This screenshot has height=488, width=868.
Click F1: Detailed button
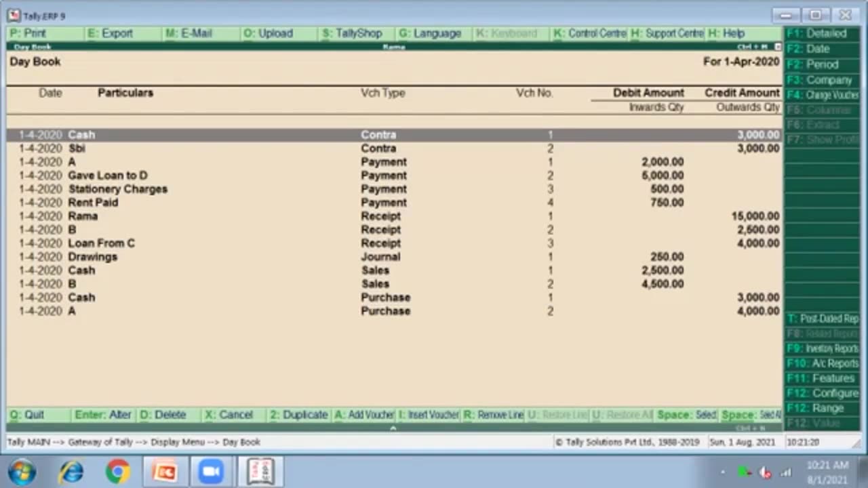click(822, 33)
